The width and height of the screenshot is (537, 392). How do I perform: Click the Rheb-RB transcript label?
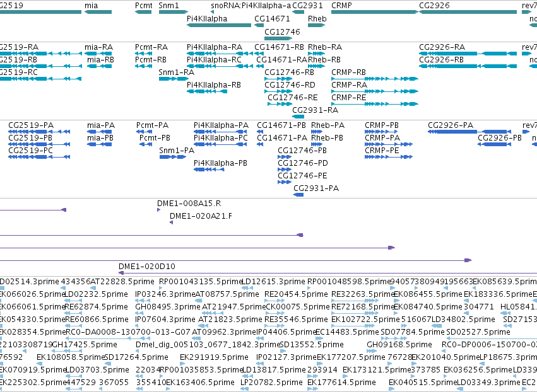pyautogui.click(x=324, y=59)
